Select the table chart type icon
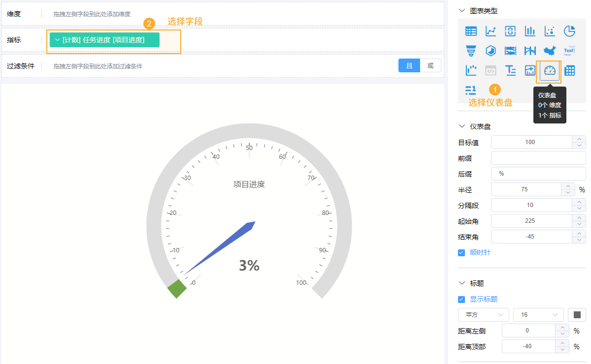Image resolution: width=591 pixels, height=364 pixels. click(x=471, y=30)
